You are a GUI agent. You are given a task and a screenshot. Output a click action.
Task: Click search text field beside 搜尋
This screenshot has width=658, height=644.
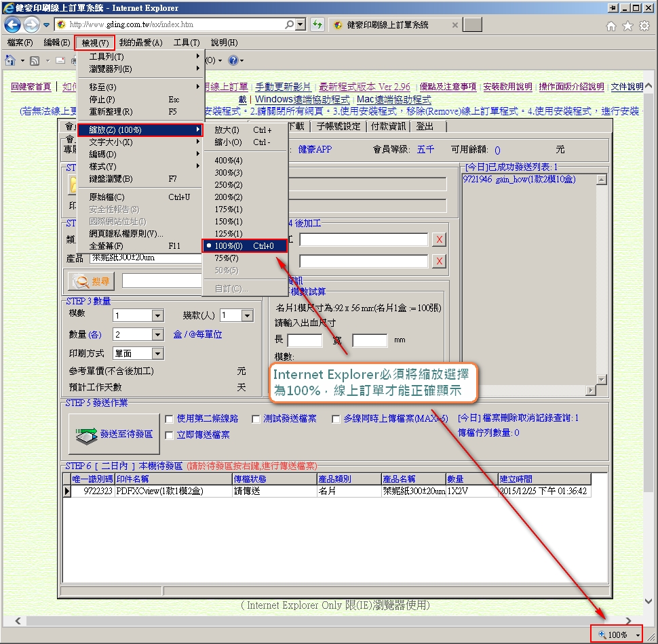click(162, 281)
